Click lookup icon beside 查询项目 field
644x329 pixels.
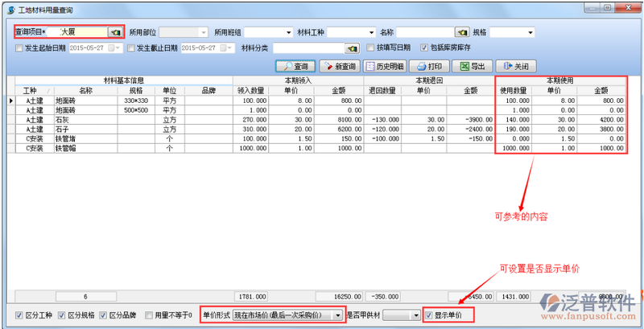pyautogui.click(x=116, y=33)
